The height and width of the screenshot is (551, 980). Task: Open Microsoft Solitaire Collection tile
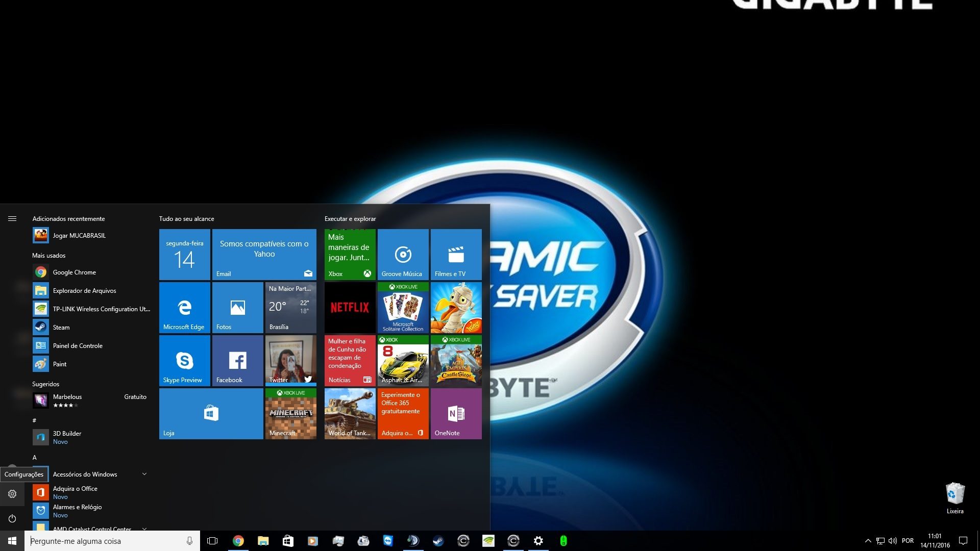(403, 308)
